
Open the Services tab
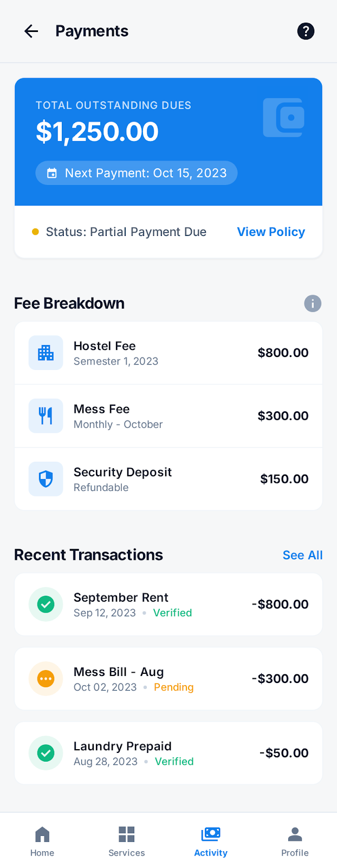(x=126, y=841)
